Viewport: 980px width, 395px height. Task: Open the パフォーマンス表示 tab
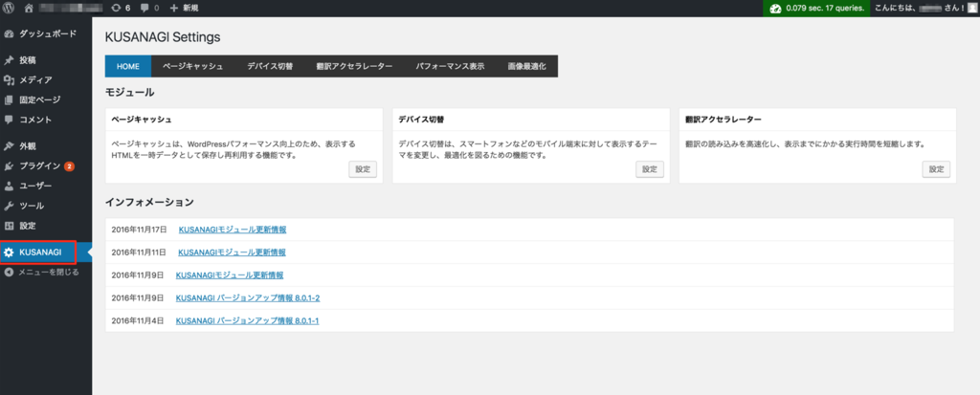point(449,67)
